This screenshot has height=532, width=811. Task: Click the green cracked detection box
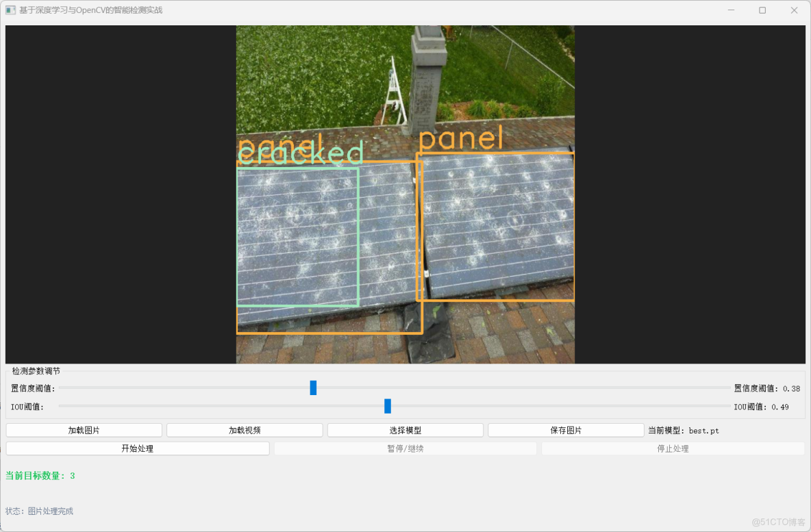pyautogui.click(x=298, y=237)
